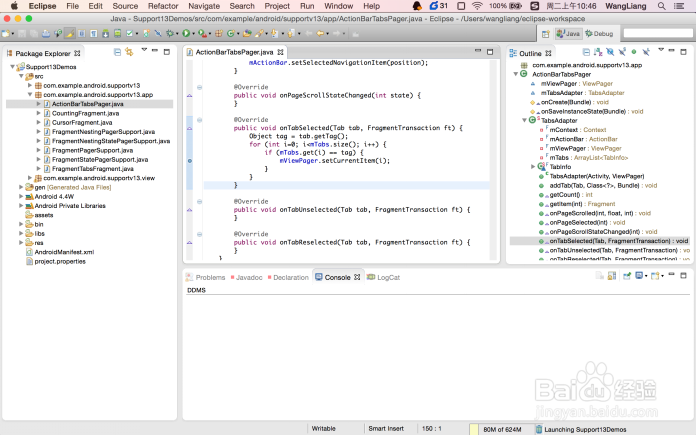Open the Refactor menu
The width and height of the screenshot is (697, 436).
click(163, 6)
